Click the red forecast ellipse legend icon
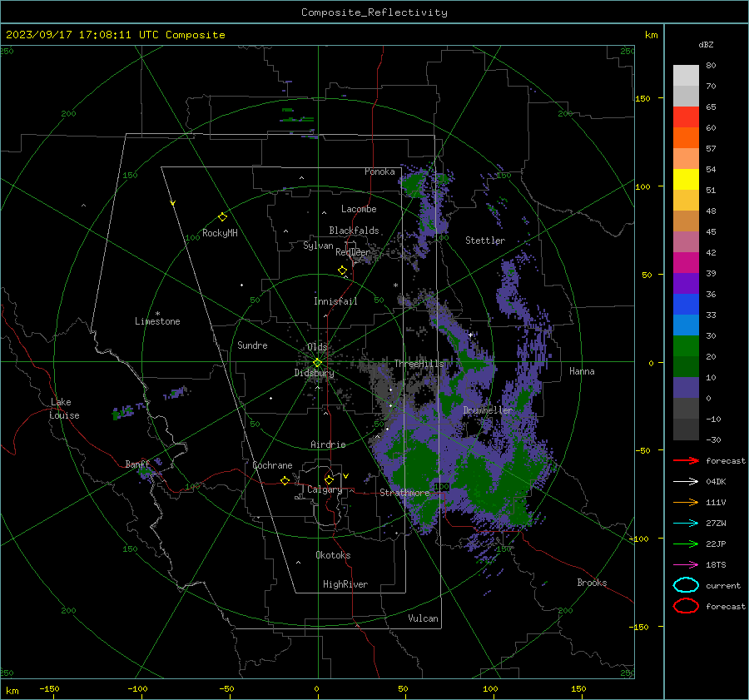Image resolution: width=749 pixels, height=700 pixels. click(686, 606)
